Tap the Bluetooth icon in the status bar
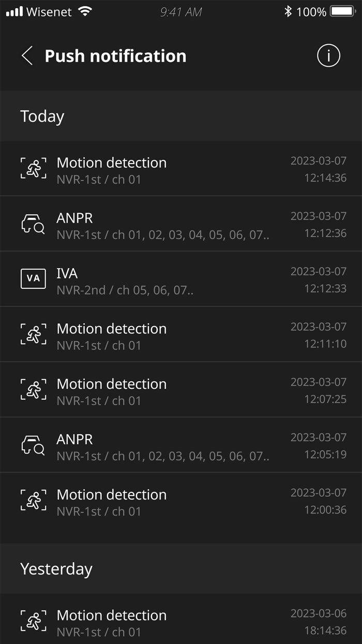This screenshot has width=362, height=644. coord(288,10)
